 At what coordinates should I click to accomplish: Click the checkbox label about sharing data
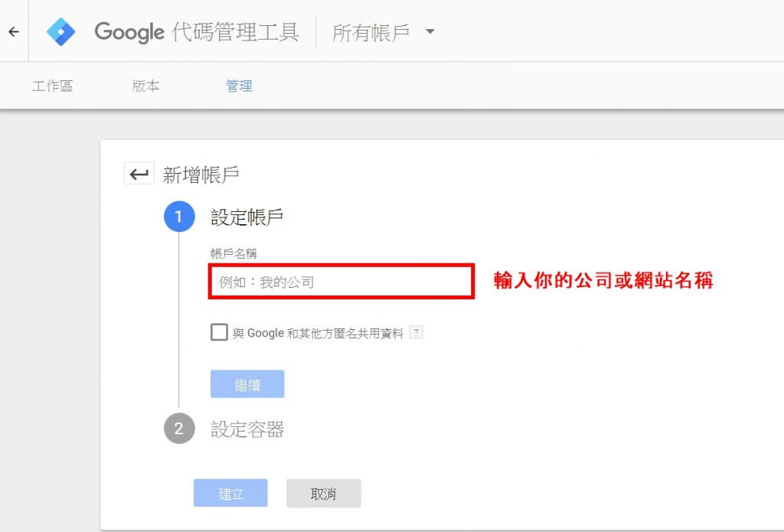pos(318,333)
